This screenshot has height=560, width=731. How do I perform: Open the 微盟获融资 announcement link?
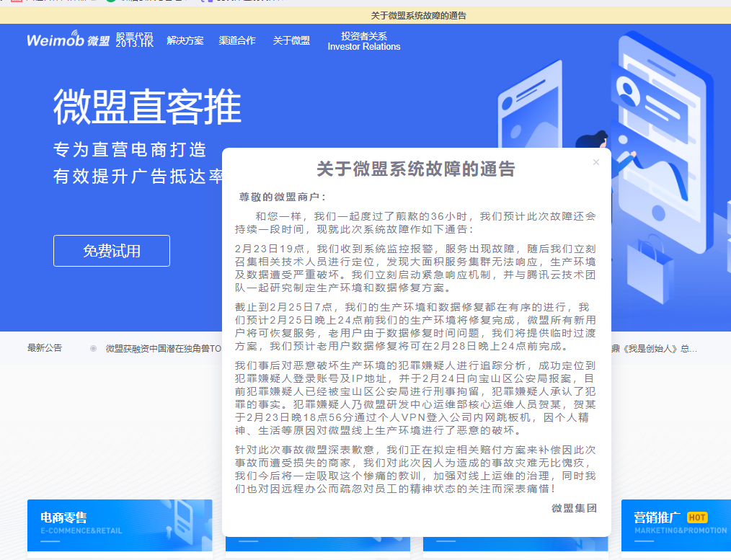(x=162, y=348)
